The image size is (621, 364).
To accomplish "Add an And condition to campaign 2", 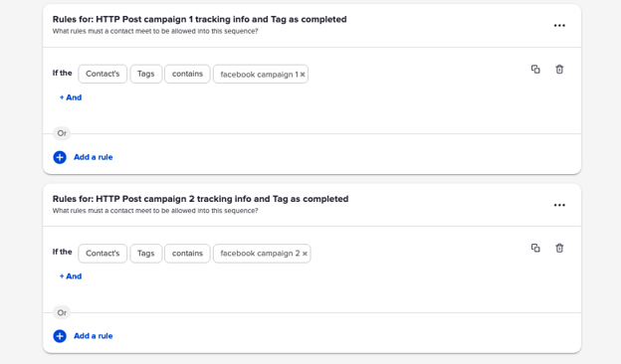I will pos(71,276).
